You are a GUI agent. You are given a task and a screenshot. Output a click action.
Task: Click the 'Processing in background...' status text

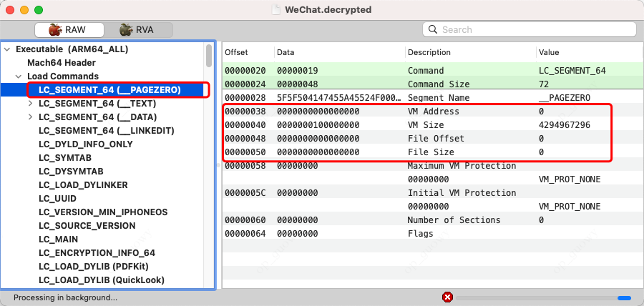(65, 297)
